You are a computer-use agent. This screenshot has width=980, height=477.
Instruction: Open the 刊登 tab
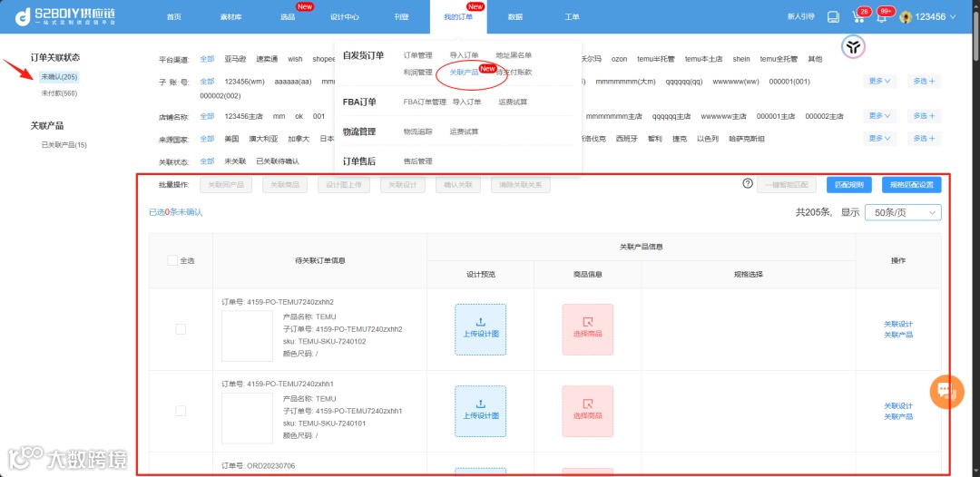(x=401, y=17)
